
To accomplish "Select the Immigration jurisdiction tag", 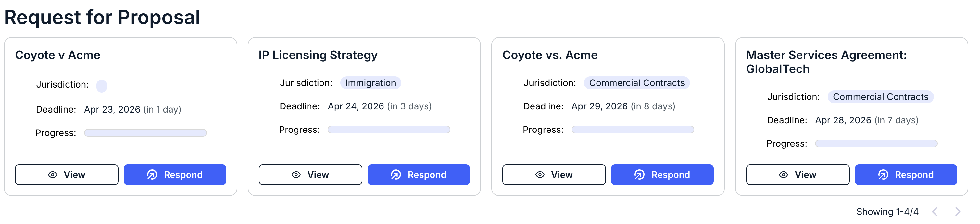I will [x=371, y=83].
